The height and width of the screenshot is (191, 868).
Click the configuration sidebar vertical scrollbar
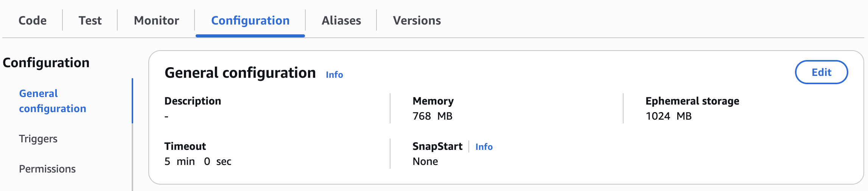(132, 159)
